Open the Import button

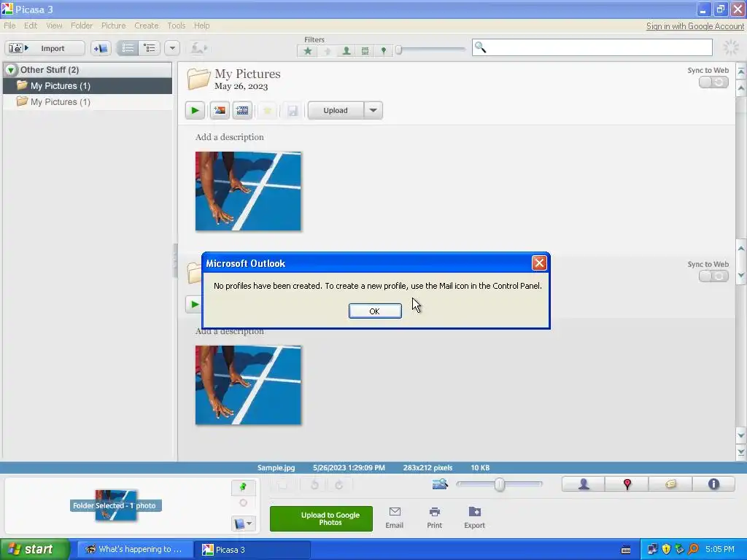[45, 48]
